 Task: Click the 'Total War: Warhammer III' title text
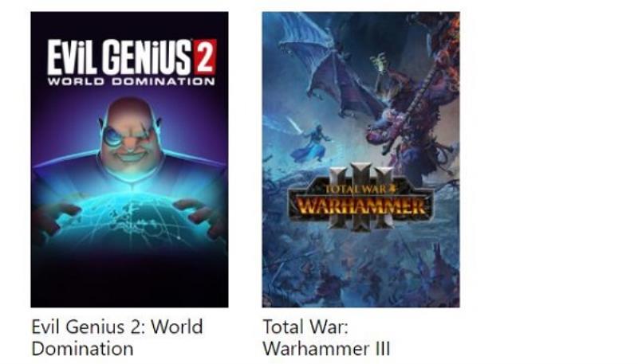pos(326,338)
